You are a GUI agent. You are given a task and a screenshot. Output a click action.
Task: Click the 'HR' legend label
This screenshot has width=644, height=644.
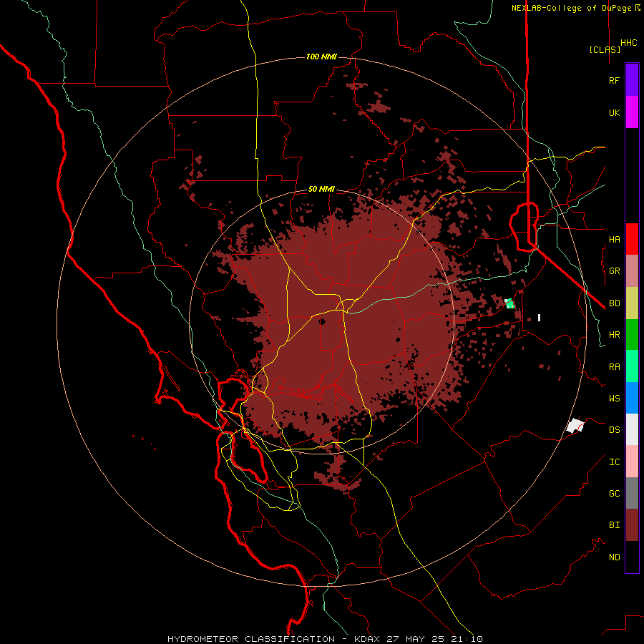(x=614, y=335)
